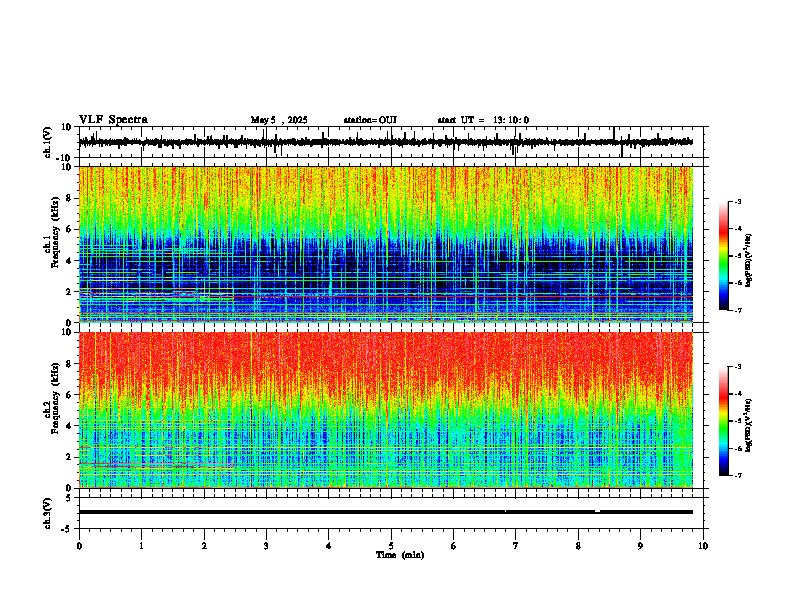This screenshot has height=612, width=792.
Task: Click the ch.1 color scale bar
Action: 724,256
